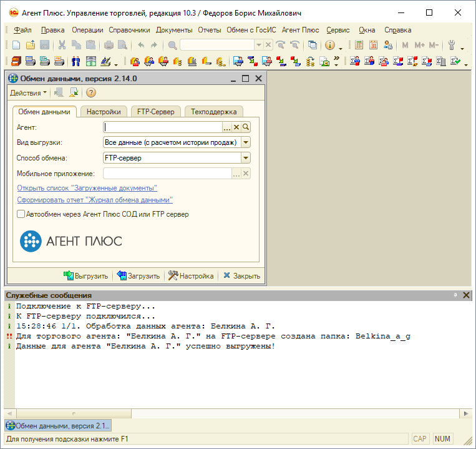Expand the Вид выгрузки dropdown
The height and width of the screenshot is (449, 476).
point(246,142)
